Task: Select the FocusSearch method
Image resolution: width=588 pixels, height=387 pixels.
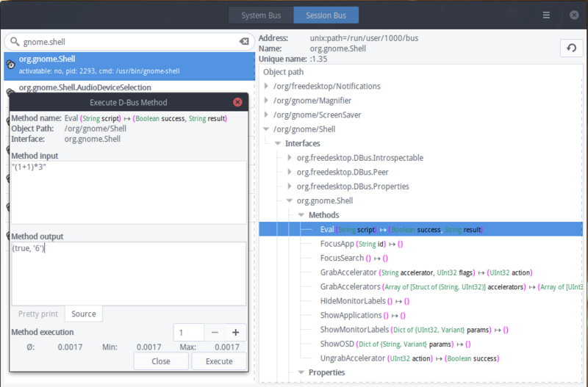Action: 354,258
